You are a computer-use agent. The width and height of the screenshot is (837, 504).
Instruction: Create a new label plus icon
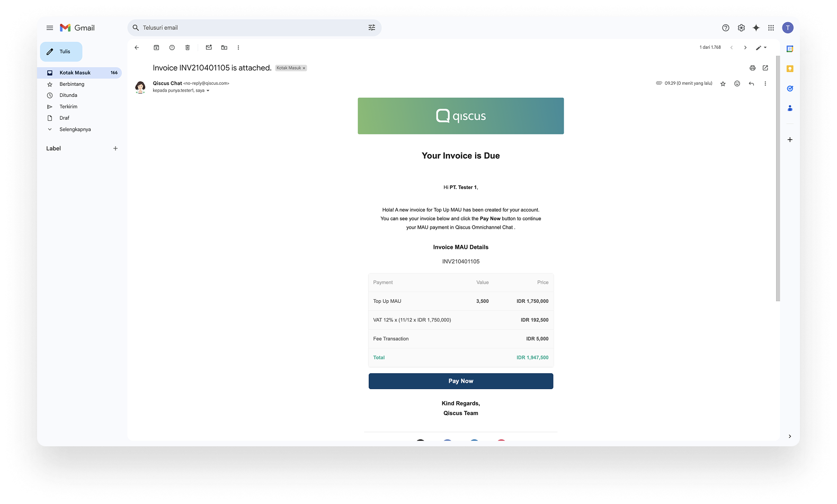[x=115, y=148]
